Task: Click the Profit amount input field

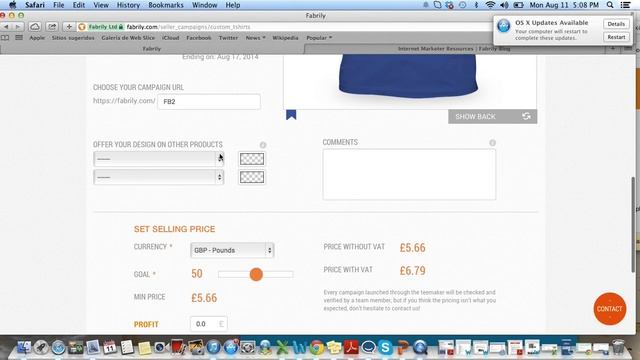Action: [x=209, y=324]
